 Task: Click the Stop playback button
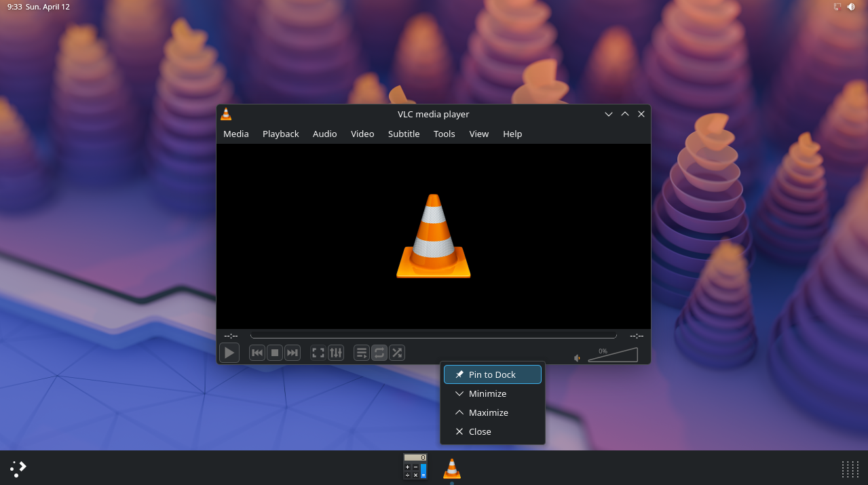coord(275,353)
